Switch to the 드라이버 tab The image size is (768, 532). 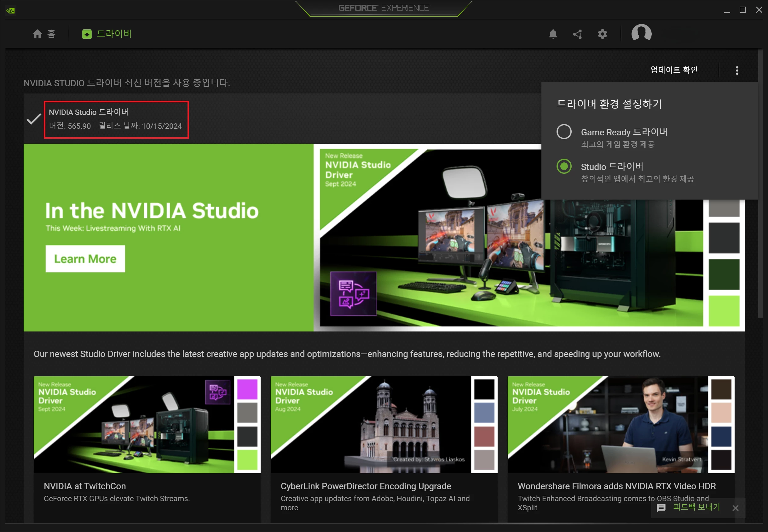[x=107, y=34]
